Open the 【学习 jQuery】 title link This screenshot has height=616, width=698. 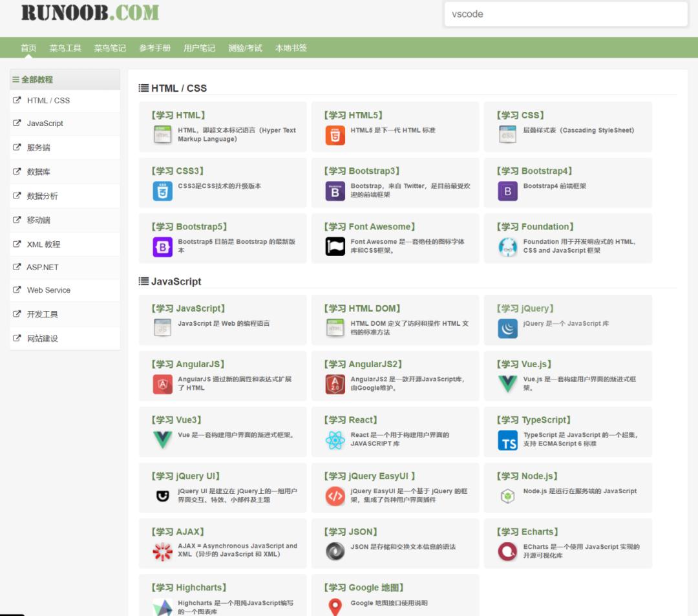pyautogui.click(x=525, y=308)
